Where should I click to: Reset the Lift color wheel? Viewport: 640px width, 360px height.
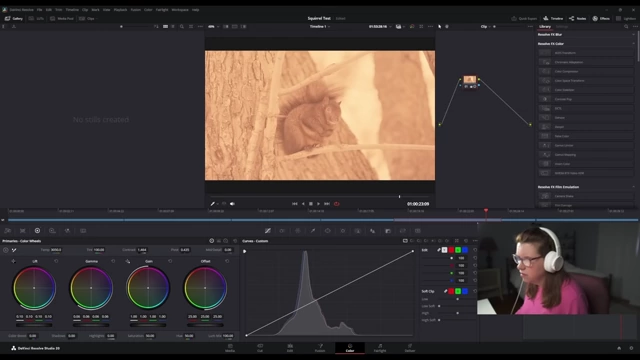[x=56, y=261]
